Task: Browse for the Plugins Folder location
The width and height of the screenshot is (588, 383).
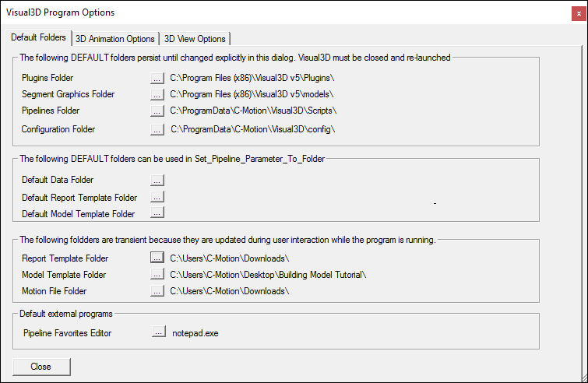Action: [157, 78]
